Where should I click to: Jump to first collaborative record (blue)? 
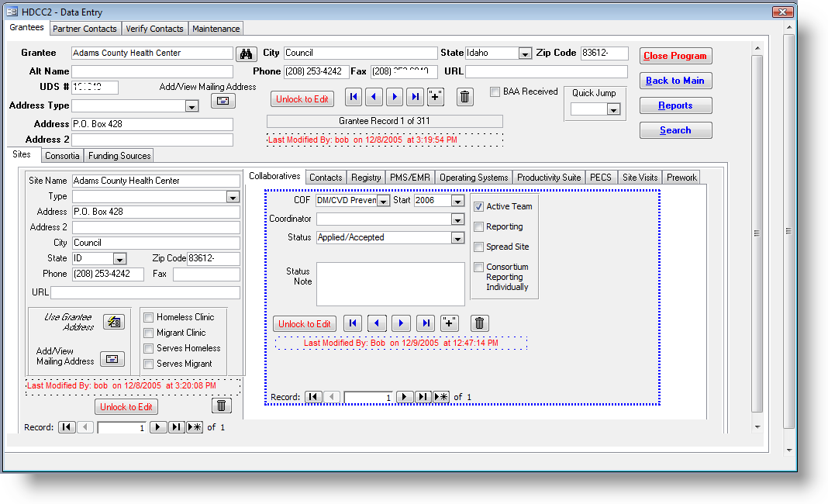click(x=353, y=323)
